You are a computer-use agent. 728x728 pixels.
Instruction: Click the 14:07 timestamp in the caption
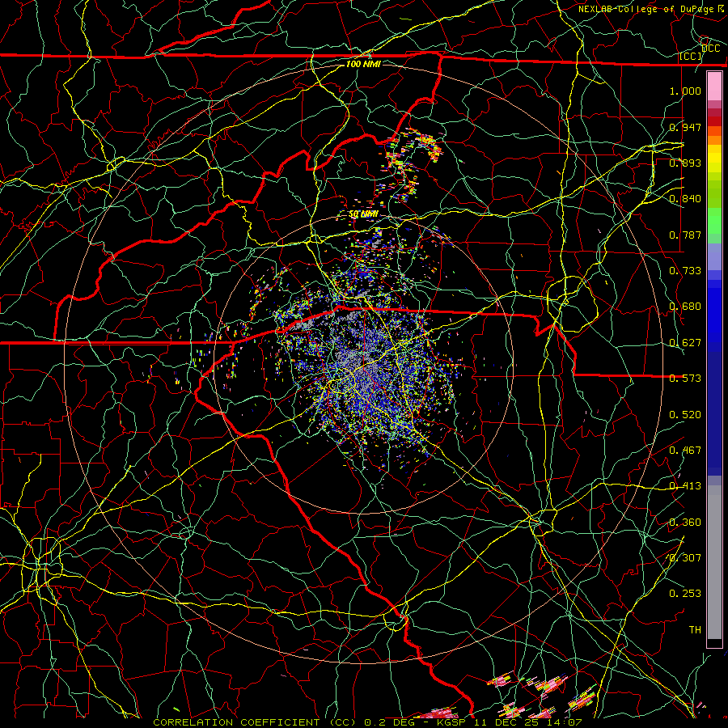(565, 722)
